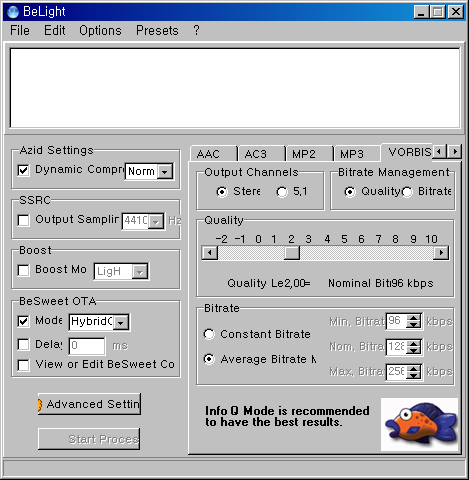Minimize the BeLight window
Screen dimensions: 469x480
421,12
